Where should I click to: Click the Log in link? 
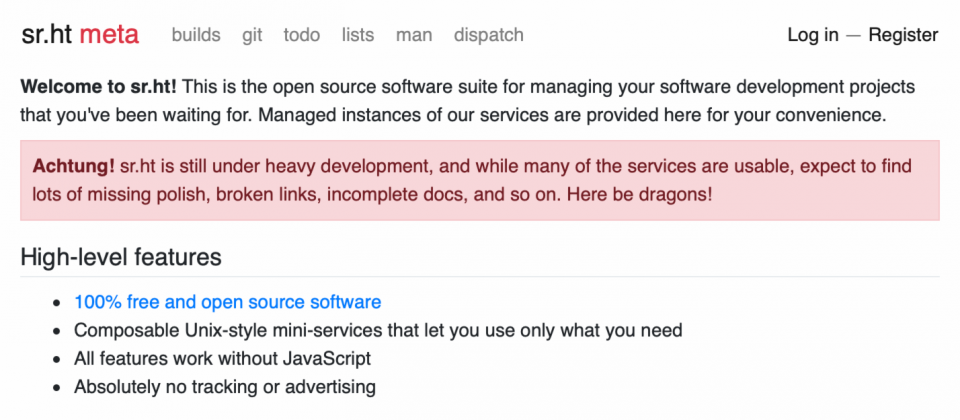pyautogui.click(x=812, y=36)
